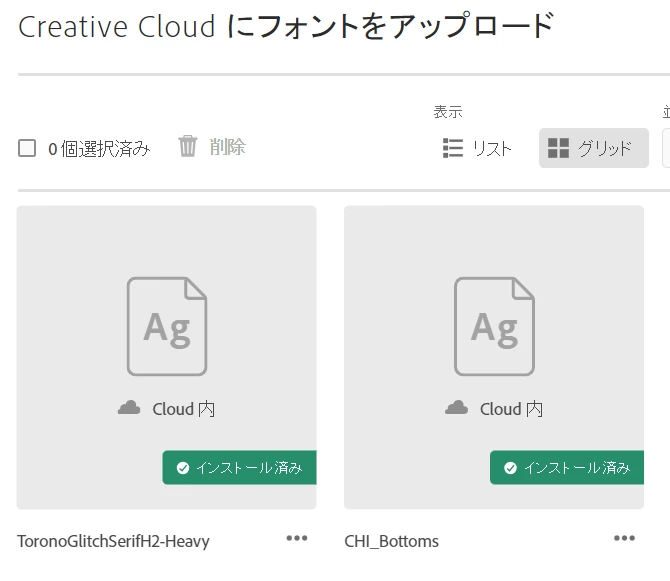
Task: Click the trash can delete icon
Action: (188, 146)
